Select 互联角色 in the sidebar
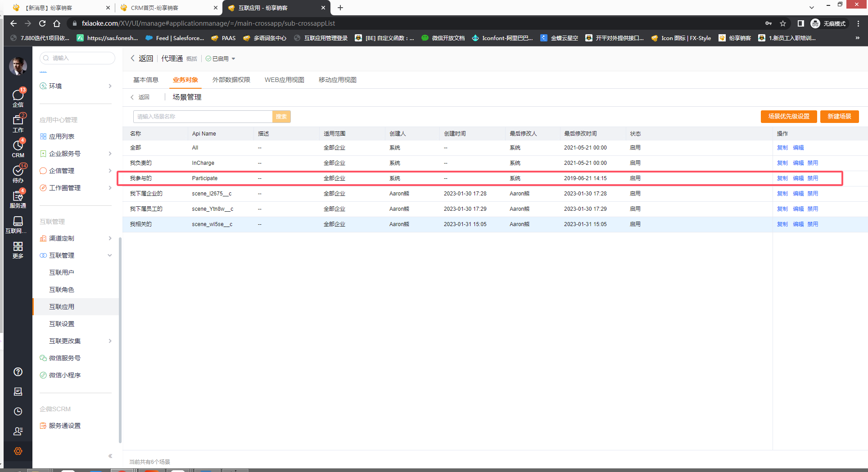 pyautogui.click(x=62, y=290)
